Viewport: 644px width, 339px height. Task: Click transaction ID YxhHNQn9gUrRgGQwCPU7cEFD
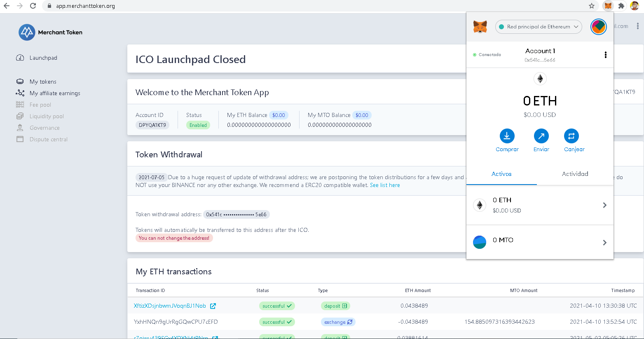[x=176, y=322]
